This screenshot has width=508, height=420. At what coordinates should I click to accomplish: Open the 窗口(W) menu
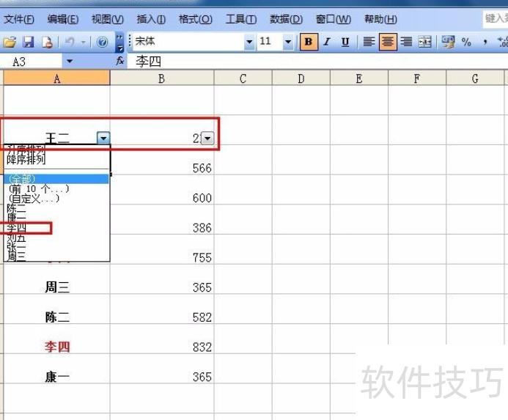334,20
